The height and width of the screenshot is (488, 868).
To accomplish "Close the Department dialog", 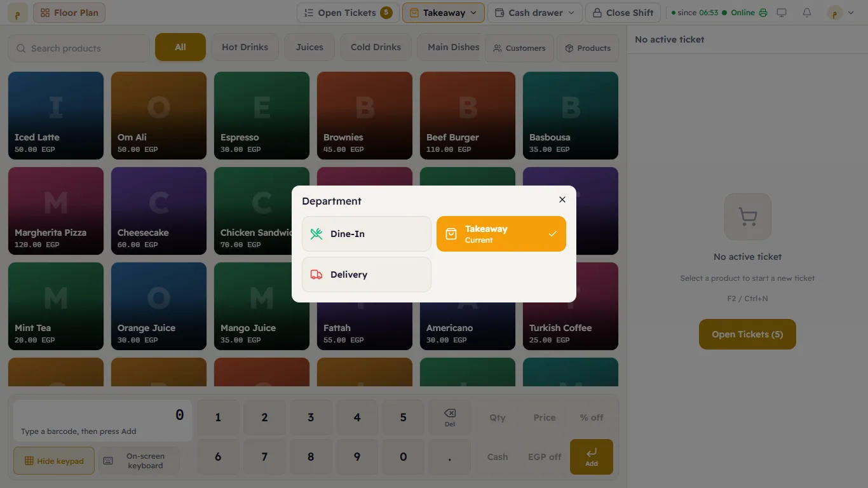I will pyautogui.click(x=562, y=200).
